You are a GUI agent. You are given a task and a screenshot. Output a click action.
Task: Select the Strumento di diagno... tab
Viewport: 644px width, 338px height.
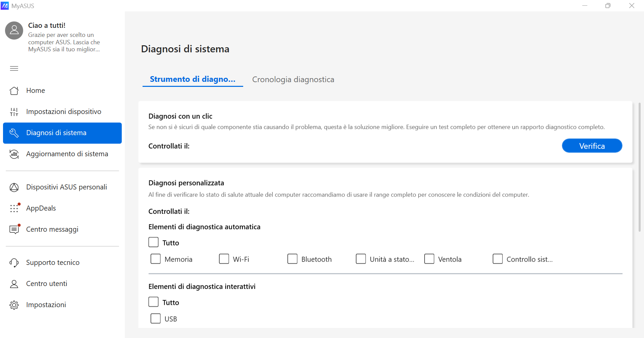193,79
